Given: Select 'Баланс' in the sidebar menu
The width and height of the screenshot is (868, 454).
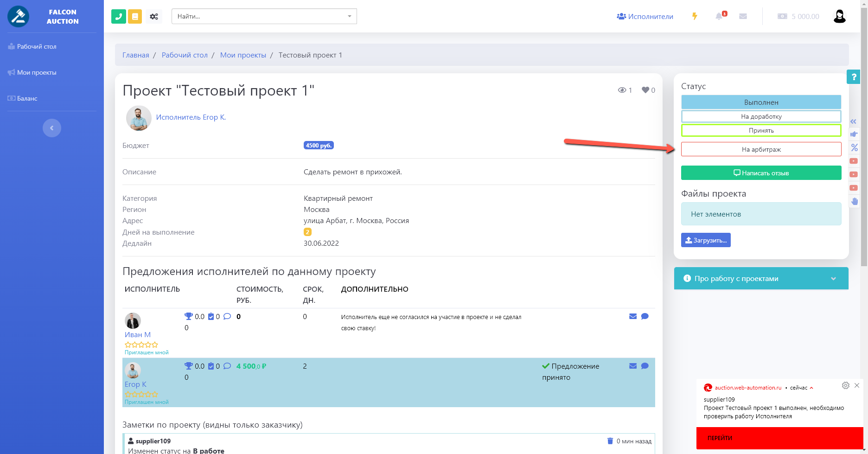Looking at the screenshot, I should point(27,98).
